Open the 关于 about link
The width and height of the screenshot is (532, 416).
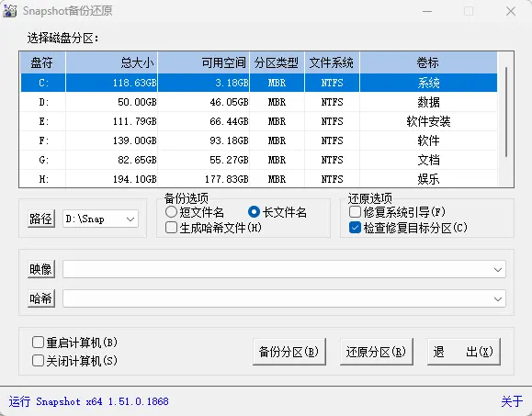click(x=512, y=401)
